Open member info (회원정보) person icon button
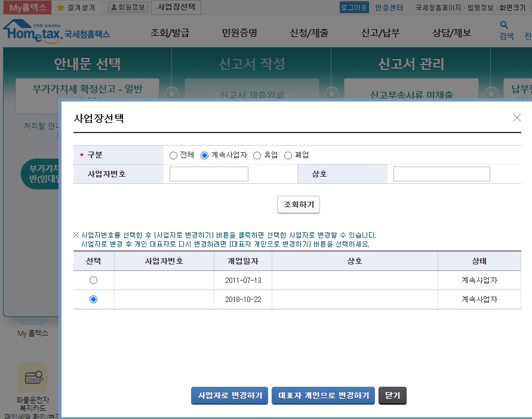The image size is (532, 419). coord(128,7)
